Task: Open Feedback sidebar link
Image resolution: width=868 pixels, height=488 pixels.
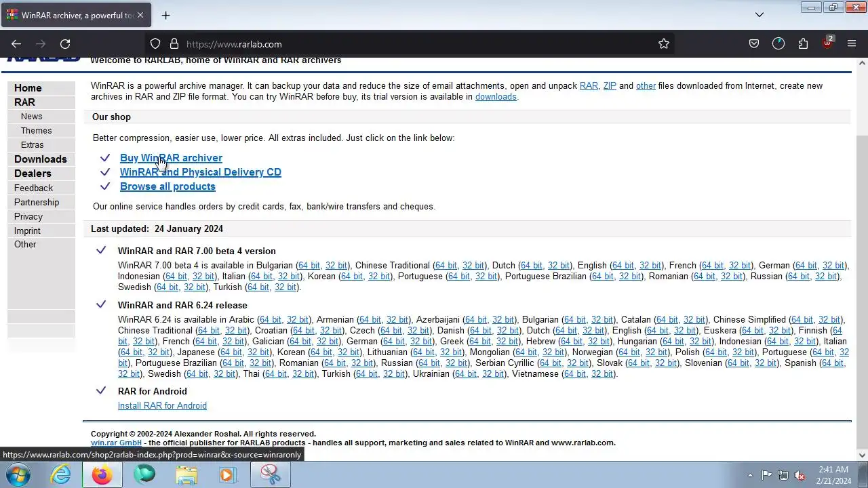Action: pos(33,188)
